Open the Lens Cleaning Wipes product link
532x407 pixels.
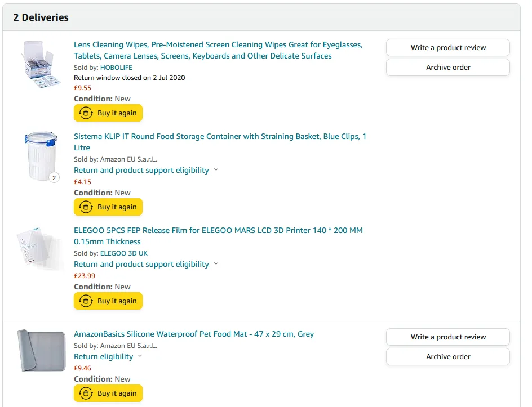click(x=218, y=50)
